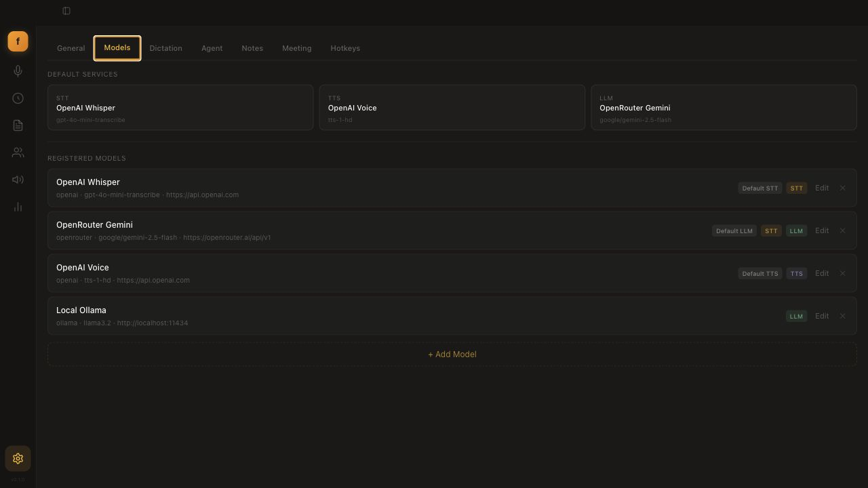
Task: Open the Notes tab
Action: pos(252,48)
